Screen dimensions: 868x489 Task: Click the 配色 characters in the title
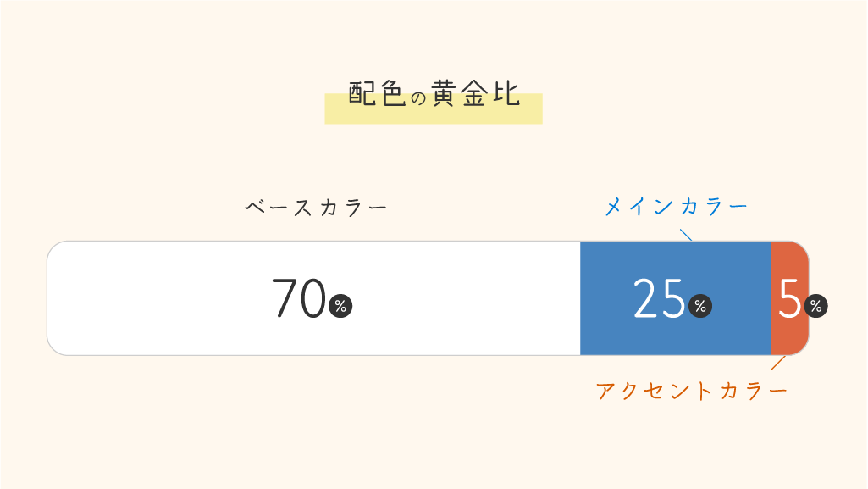(x=377, y=94)
